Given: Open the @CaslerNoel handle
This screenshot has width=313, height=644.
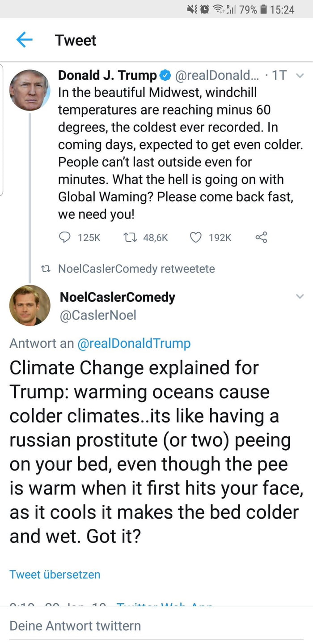Looking at the screenshot, I should (98, 316).
